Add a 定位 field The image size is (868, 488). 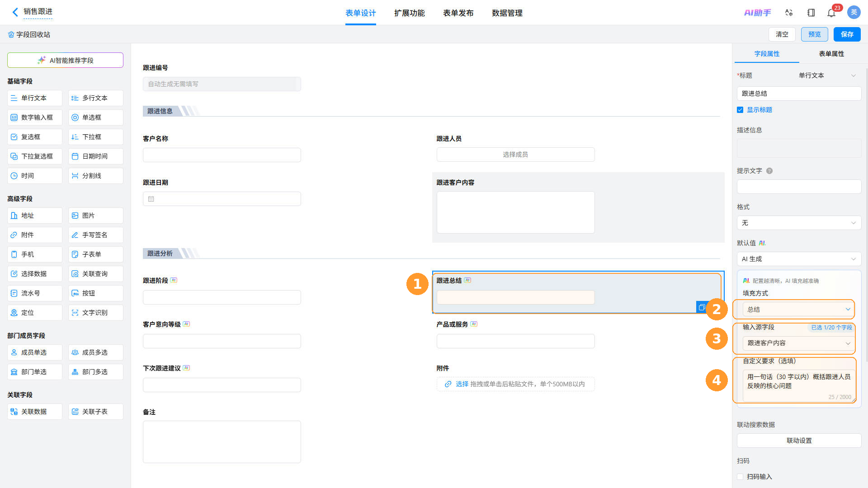(x=35, y=313)
